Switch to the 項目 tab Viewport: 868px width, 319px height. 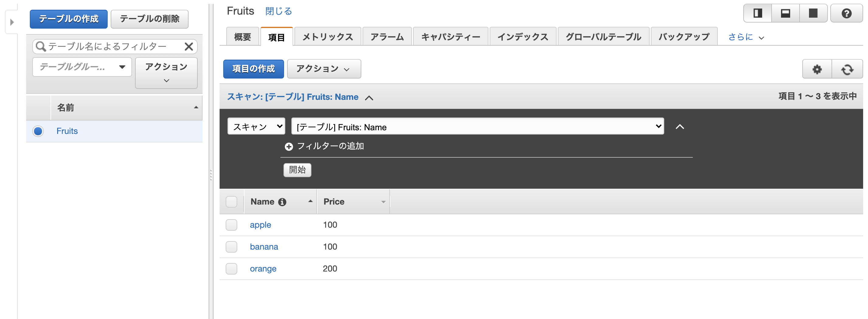(x=276, y=37)
